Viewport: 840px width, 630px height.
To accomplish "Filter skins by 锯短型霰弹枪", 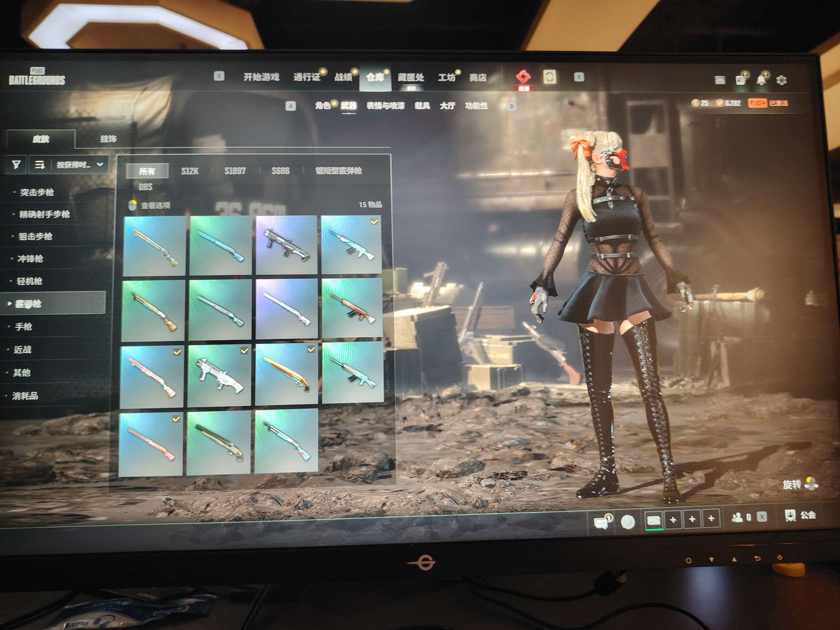I will tap(339, 171).
